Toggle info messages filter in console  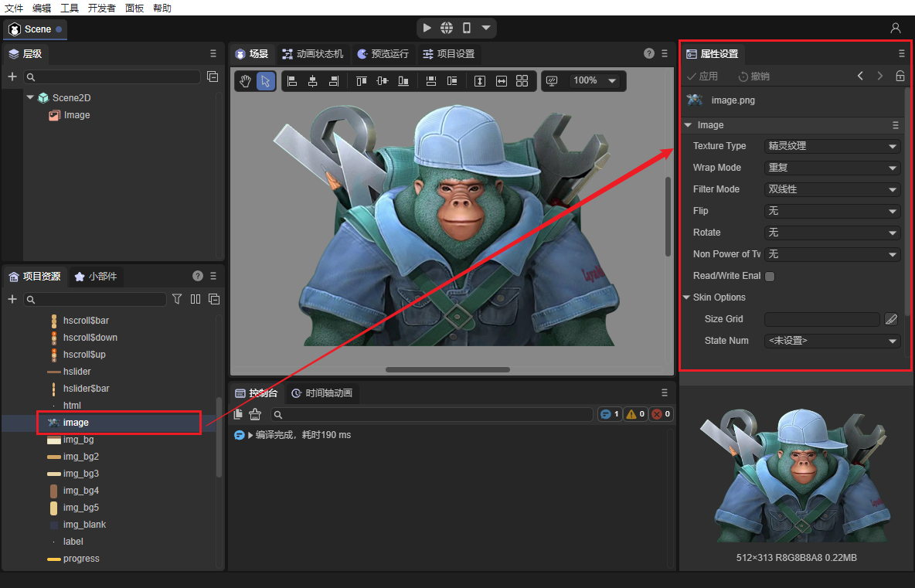coord(610,414)
